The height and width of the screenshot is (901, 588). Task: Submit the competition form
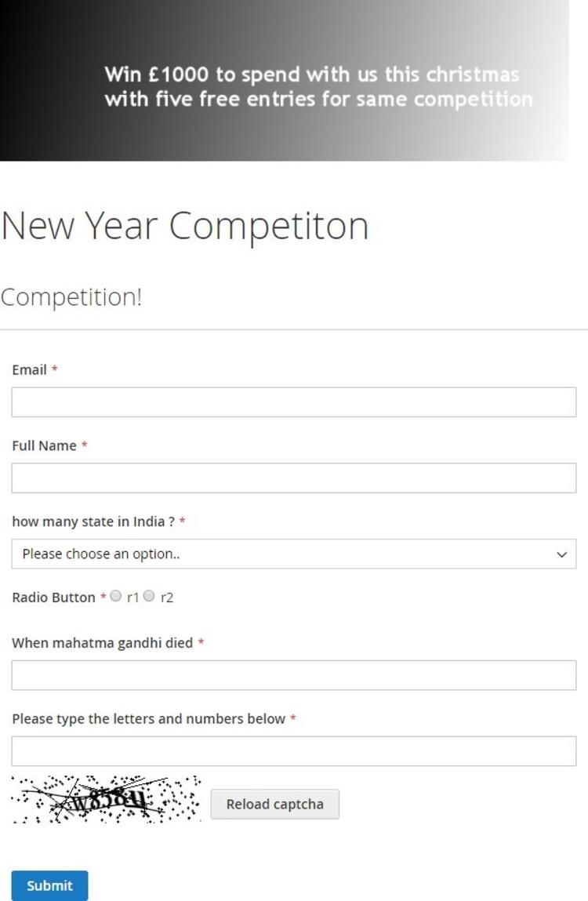point(49,885)
